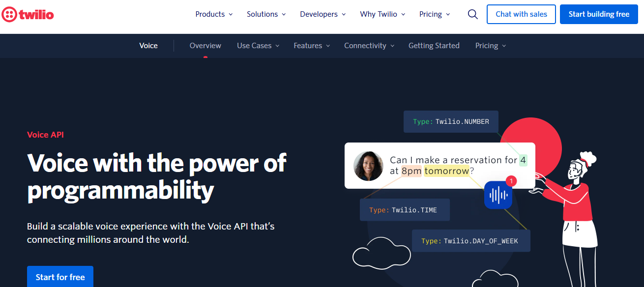This screenshot has height=287, width=644.
Task: Open the search icon in the navbar
Action: [472, 14]
